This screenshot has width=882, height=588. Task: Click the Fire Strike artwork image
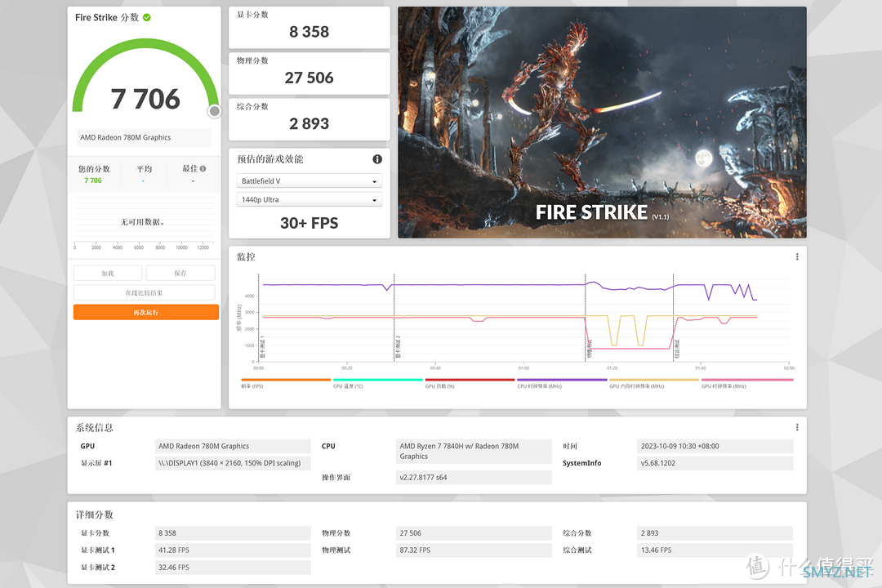pos(602,122)
